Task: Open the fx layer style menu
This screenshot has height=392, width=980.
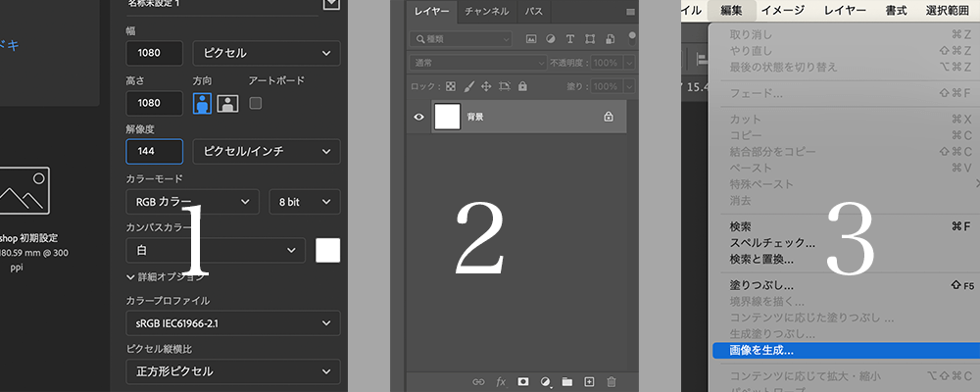Action: click(x=501, y=381)
